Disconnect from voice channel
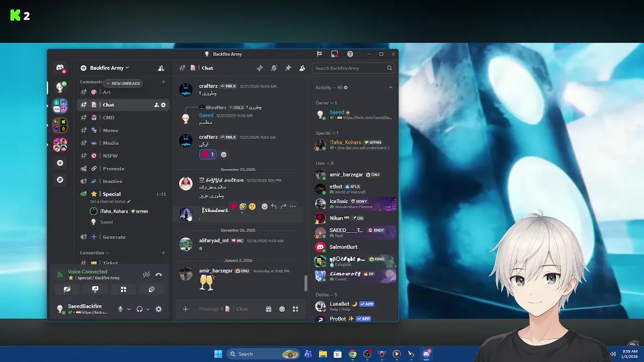 (158, 275)
